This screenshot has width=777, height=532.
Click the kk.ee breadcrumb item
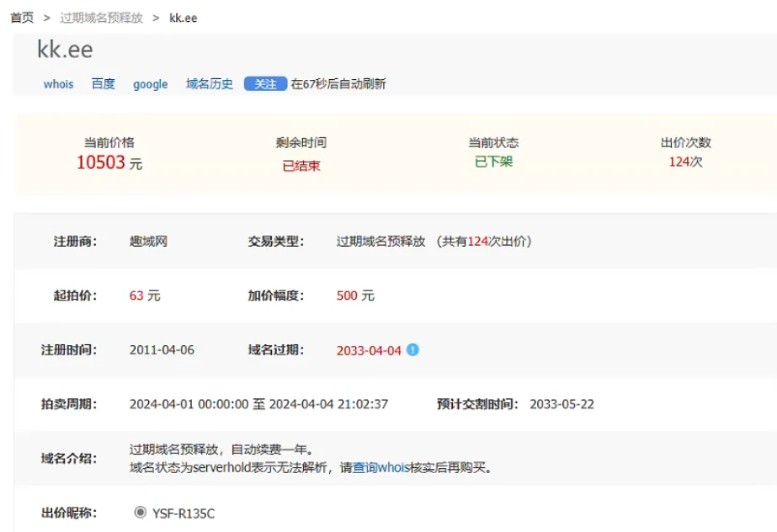[183, 18]
